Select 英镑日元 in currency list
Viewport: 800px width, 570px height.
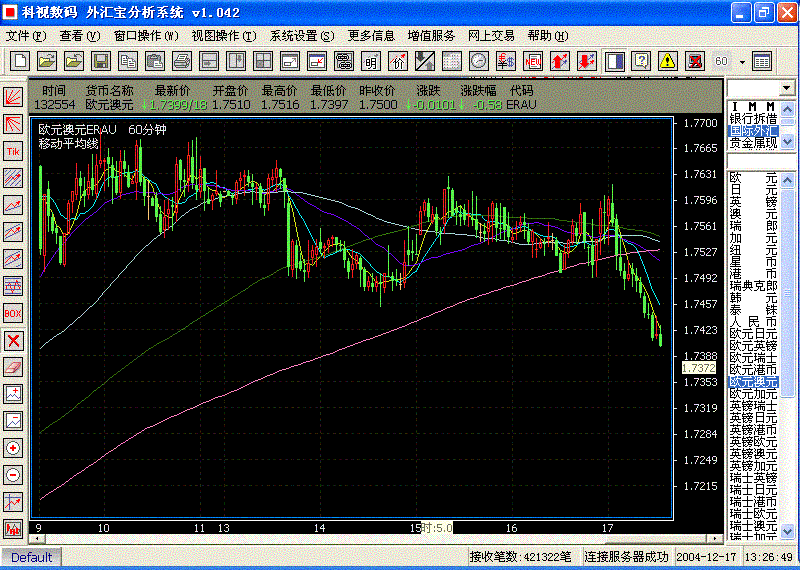pyautogui.click(x=753, y=418)
